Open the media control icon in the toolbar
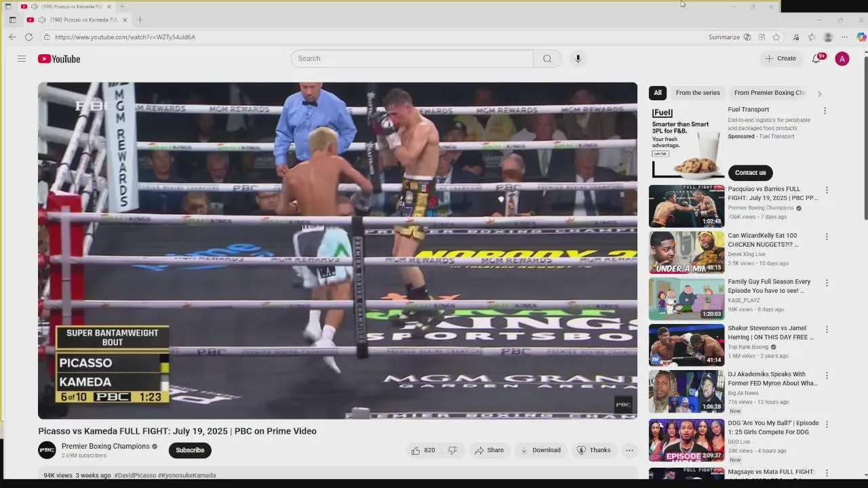This screenshot has width=868, height=488. click(796, 37)
